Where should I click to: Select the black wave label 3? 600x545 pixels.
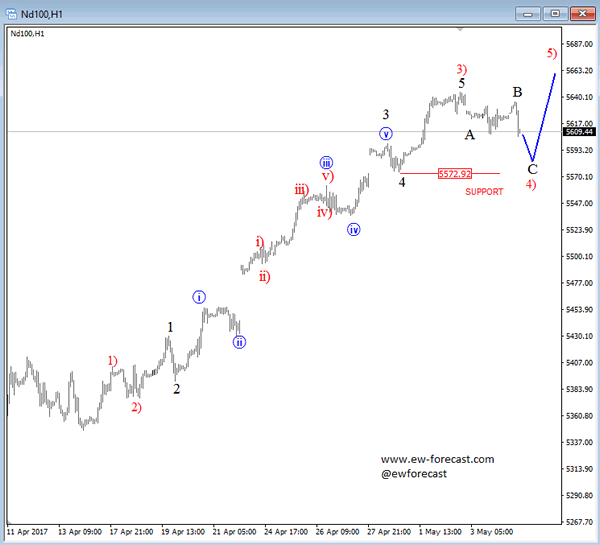[386, 114]
